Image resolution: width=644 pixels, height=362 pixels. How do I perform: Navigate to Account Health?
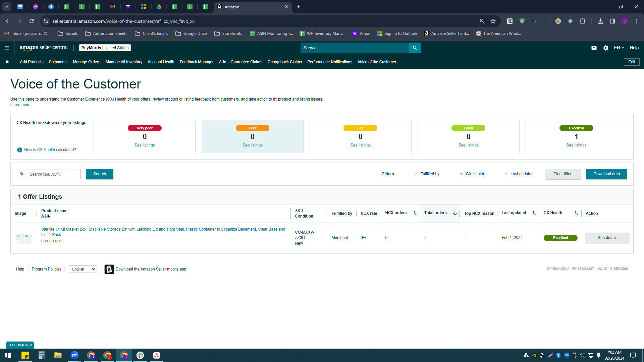click(x=161, y=62)
